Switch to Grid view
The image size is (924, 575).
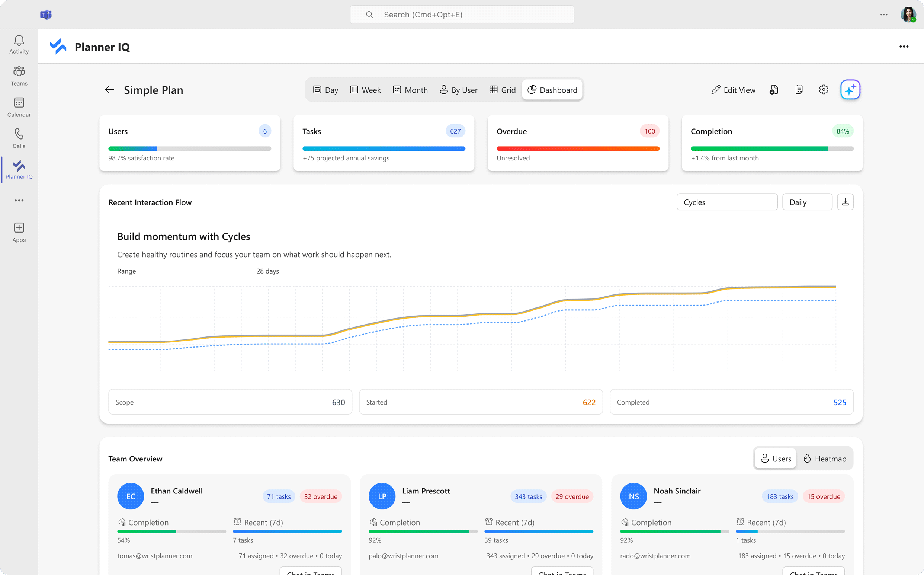(x=503, y=90)
